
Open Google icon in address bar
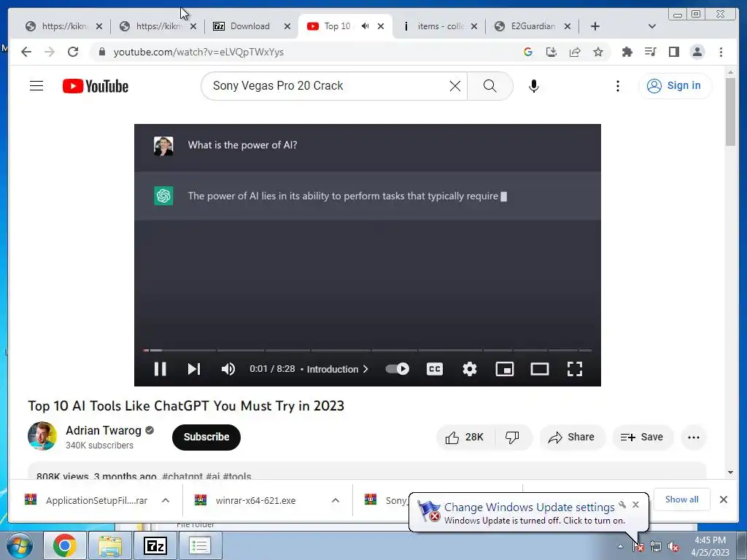click(528, 52)
